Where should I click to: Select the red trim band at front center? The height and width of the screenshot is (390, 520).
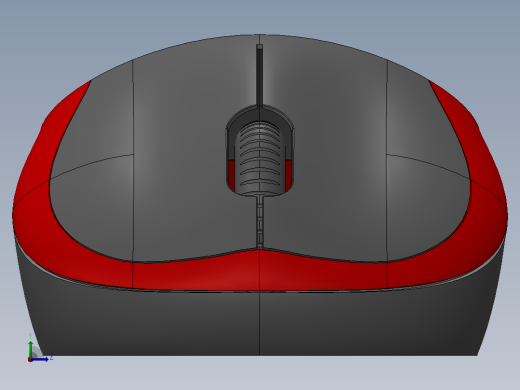click(260, 271)
